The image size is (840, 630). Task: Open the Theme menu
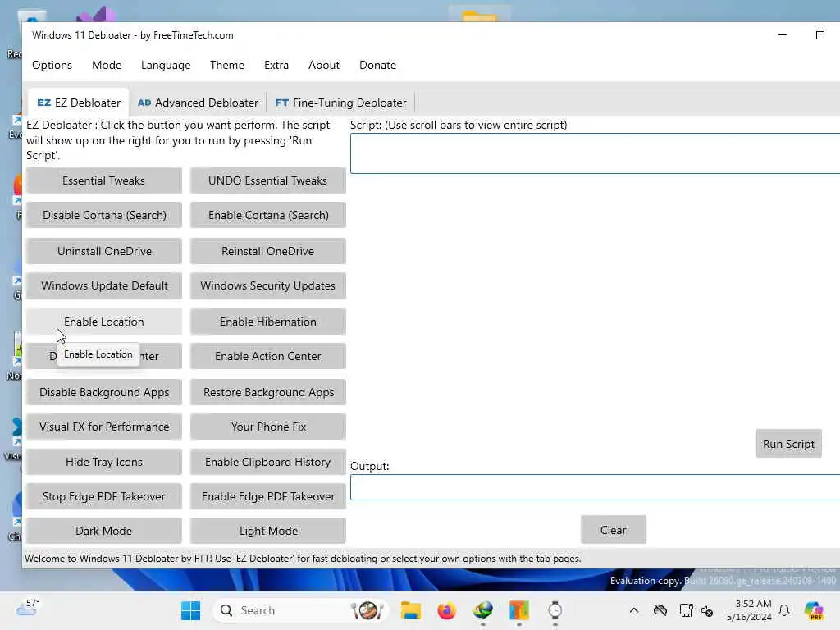click(x=227, y=66)
